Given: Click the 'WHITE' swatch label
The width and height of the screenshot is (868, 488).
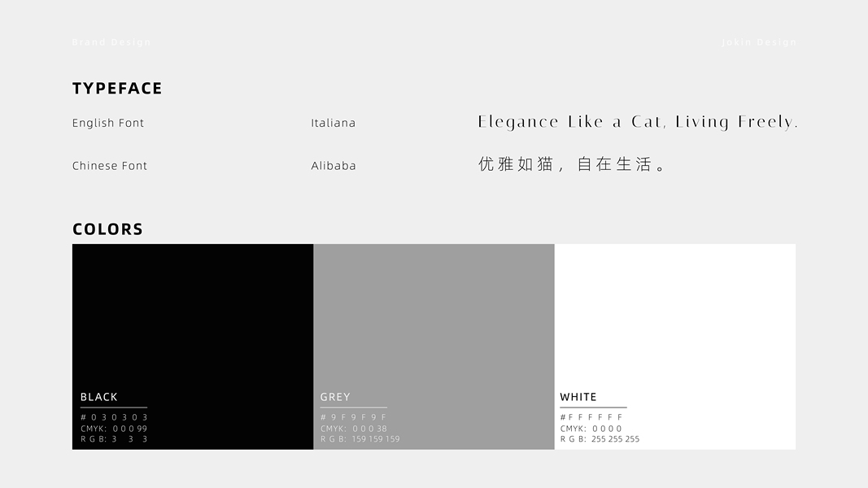Looking at the screenshot, I should click(578, 397).
